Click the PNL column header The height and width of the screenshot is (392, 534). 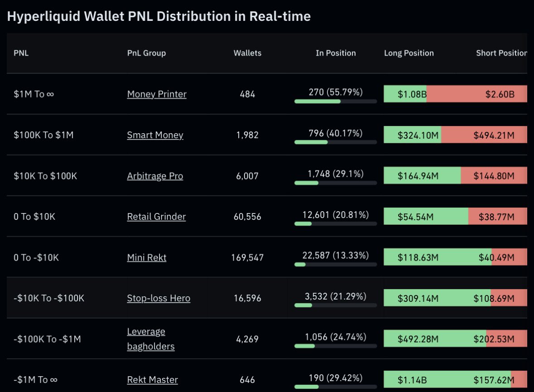point(21,53)
